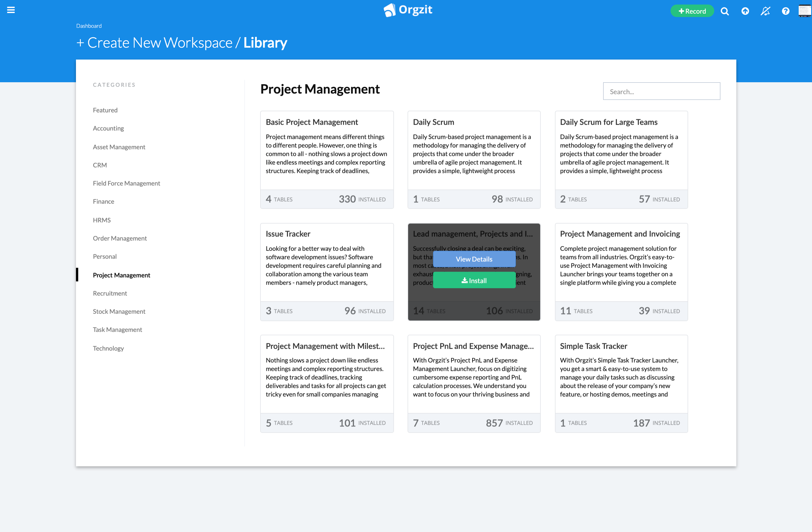Select the HRMS category

102,220
